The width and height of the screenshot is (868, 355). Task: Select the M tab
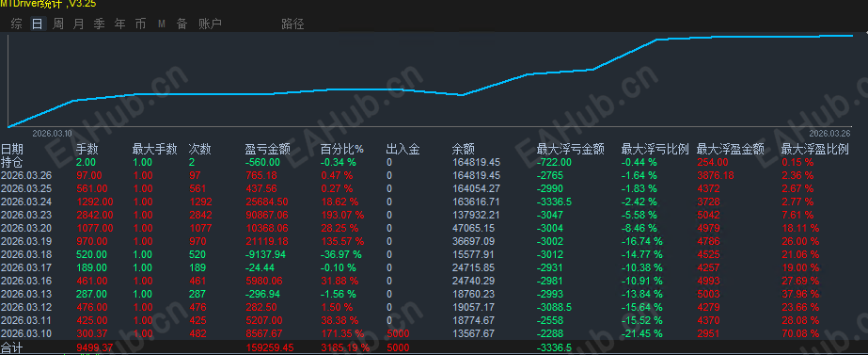pos(161,24)
